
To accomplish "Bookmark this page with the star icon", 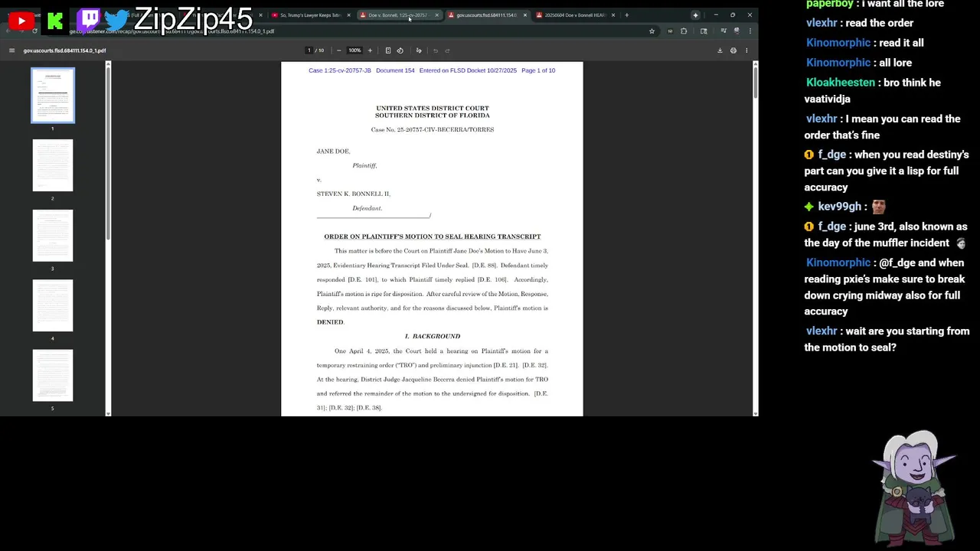I will 652,31.
